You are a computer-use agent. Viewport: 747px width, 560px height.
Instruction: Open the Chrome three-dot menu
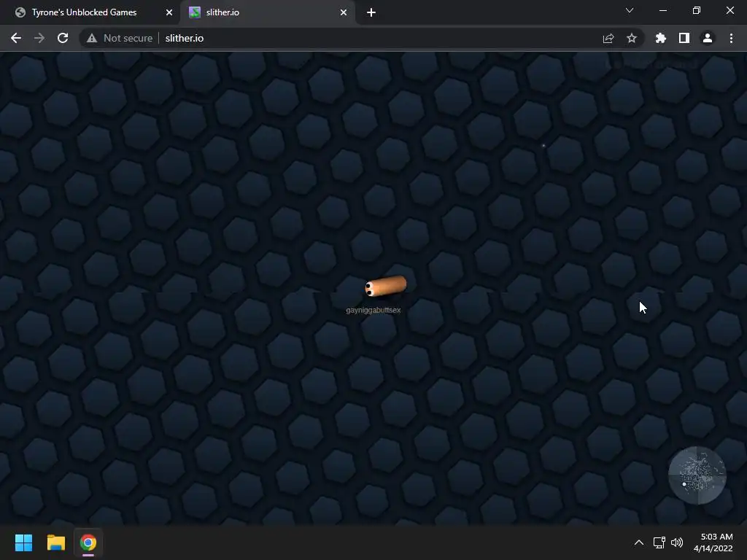[731, 38]
